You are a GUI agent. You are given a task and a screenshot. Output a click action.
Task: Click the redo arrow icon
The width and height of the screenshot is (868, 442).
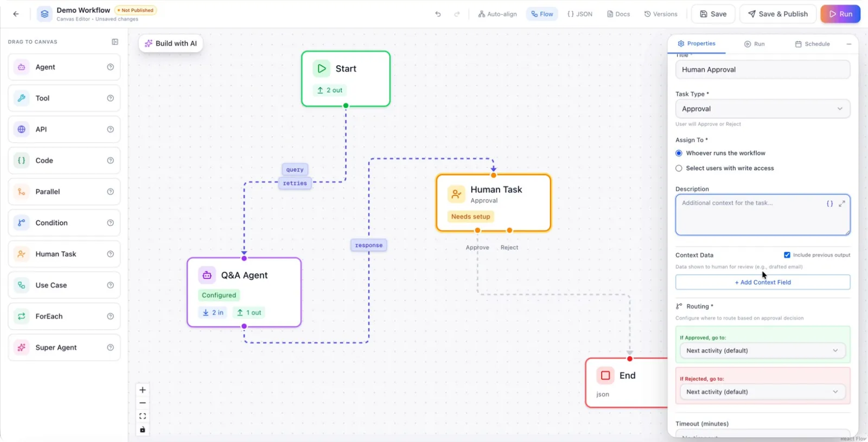pyautogui.click(x=457, y=14)
